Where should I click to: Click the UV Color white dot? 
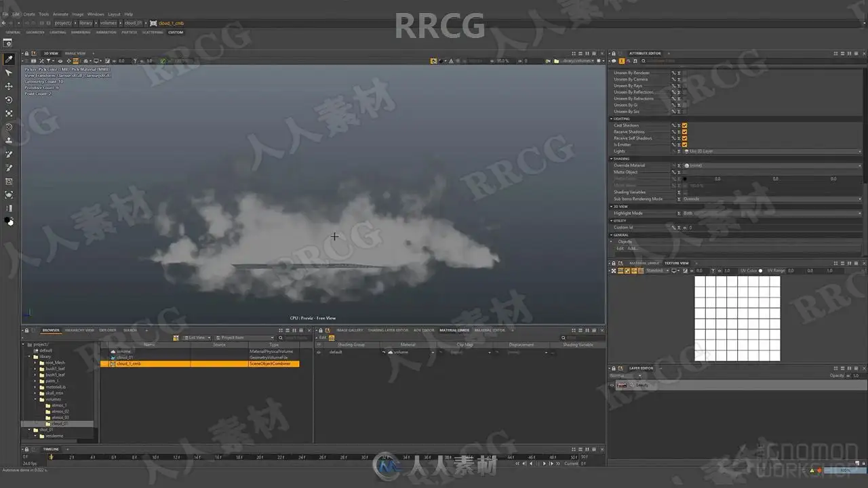pos(760,270)
